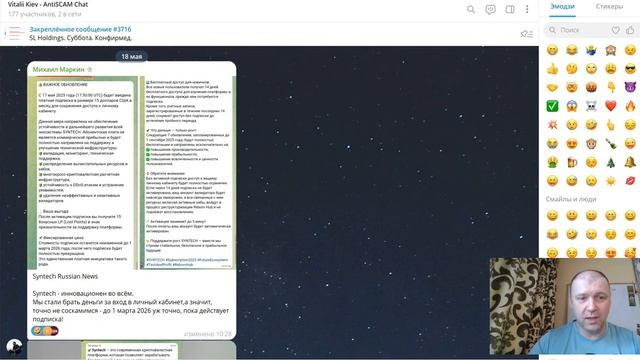The height and width of the screenshot is (360, 640).
Task: Insert the thumbs up emoji
Action: click(x=552, y=69)
